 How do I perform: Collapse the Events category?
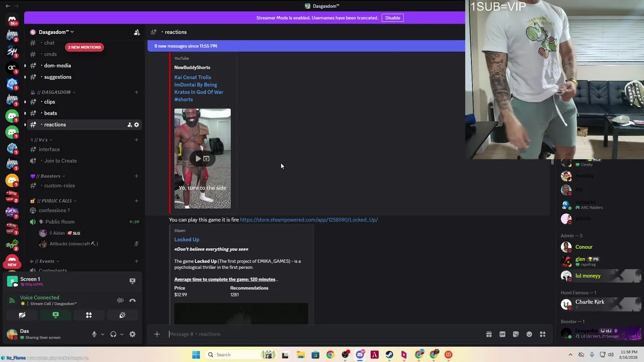[x=45, y=261]
